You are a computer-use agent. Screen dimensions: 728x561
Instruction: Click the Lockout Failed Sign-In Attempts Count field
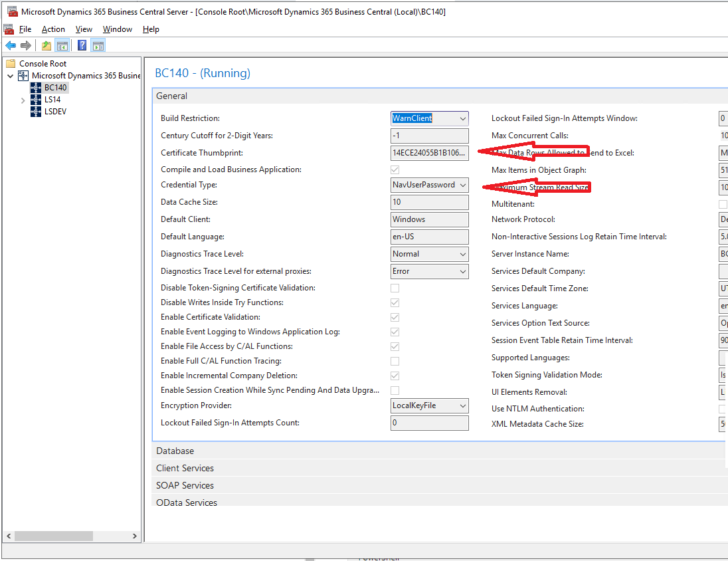click(430, 423)
